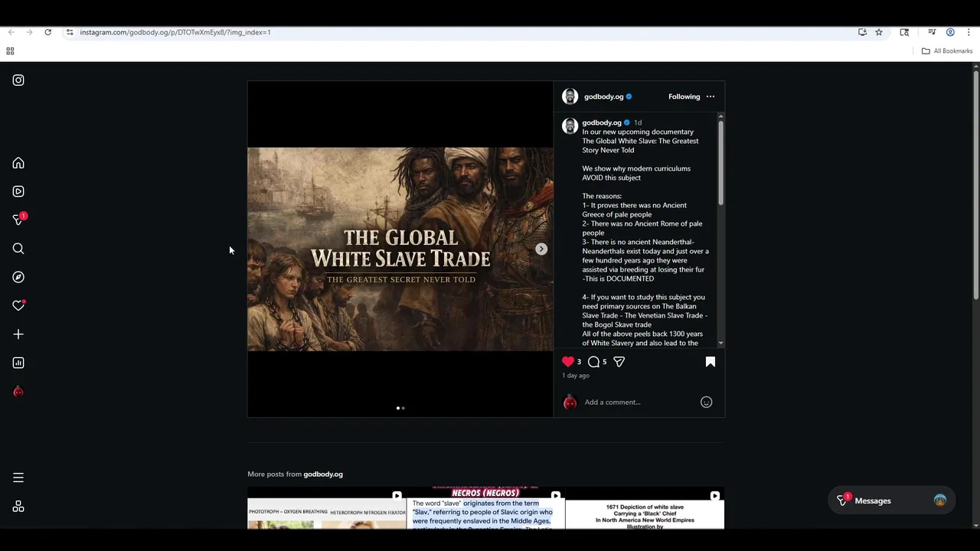Viewport: 980px width, 551px height.
Task: Go forward in browser history
Action: pos(29,32)
